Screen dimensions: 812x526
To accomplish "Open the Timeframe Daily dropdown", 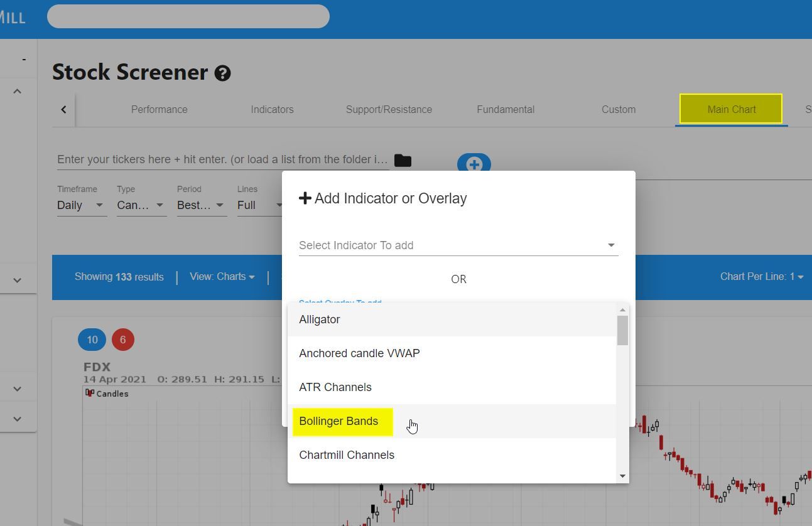I will [x=81, y=205].
